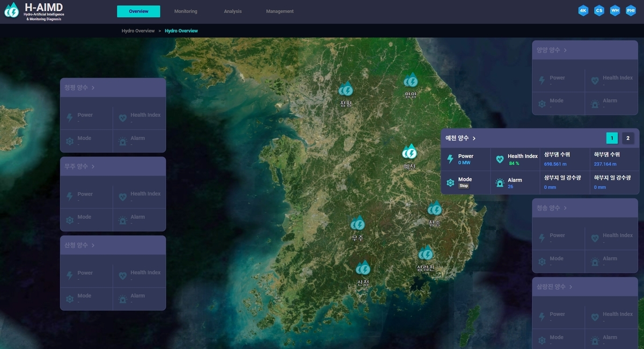
Task: Expand the 예천 양수 panel arrow
Action: [474, 139]
